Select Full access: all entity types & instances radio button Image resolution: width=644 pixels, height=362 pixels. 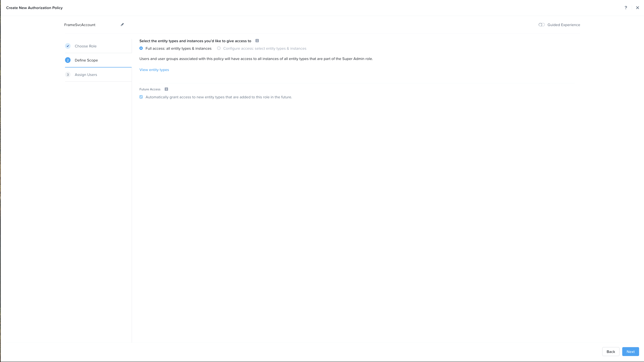pos(141,48)
